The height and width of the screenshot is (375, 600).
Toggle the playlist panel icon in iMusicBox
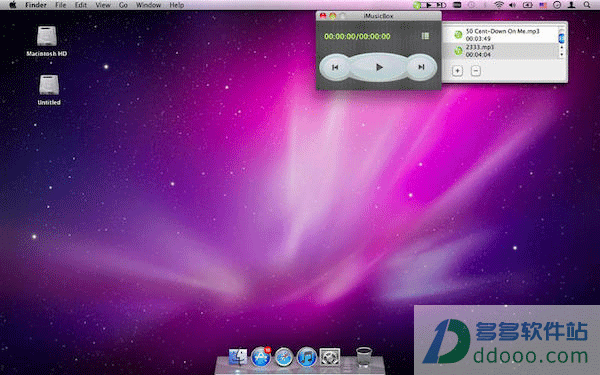pos(425,36)
